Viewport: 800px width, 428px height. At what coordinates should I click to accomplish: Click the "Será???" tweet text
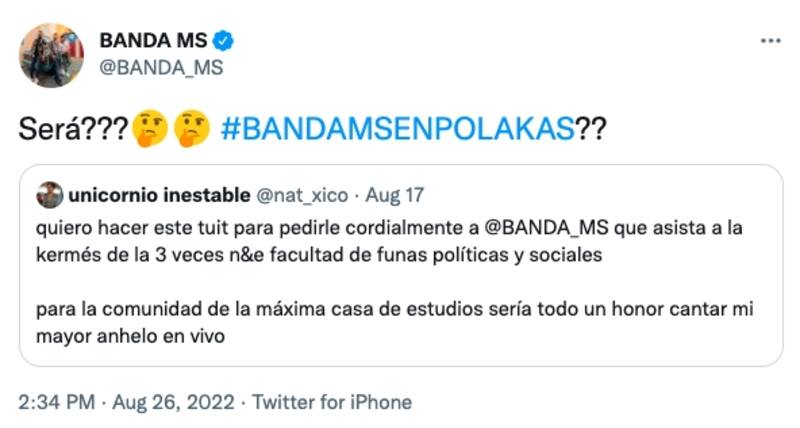tap(75, 128)
